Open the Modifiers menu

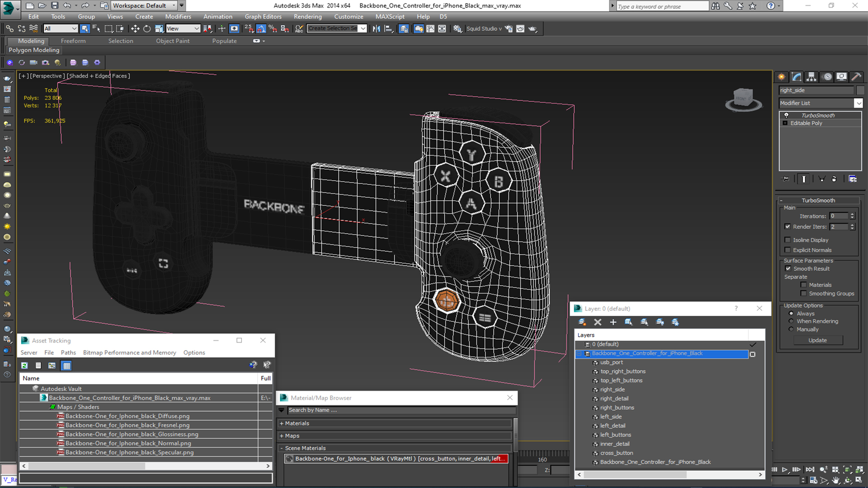coord(178,16)
